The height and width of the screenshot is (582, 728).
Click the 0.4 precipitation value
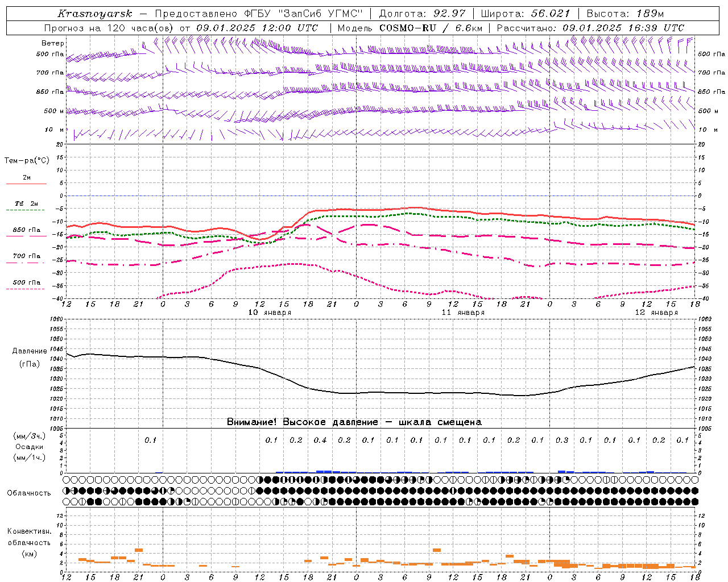[x=320, y=440]
